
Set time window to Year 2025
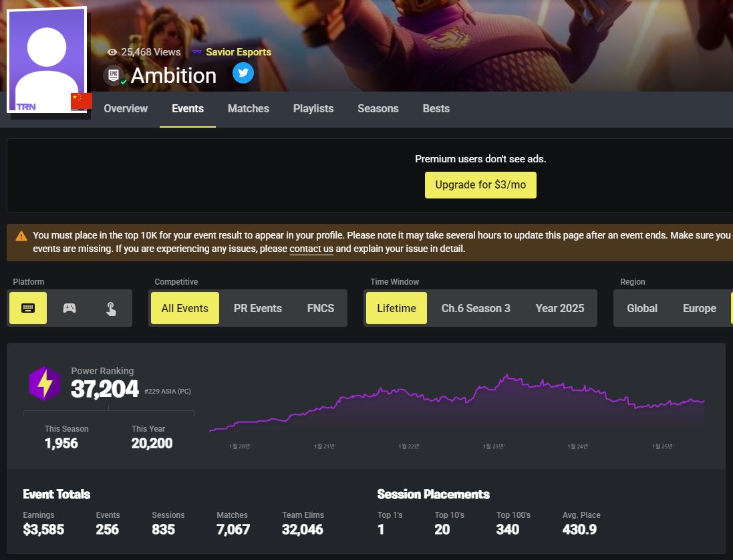pos(560,308)
